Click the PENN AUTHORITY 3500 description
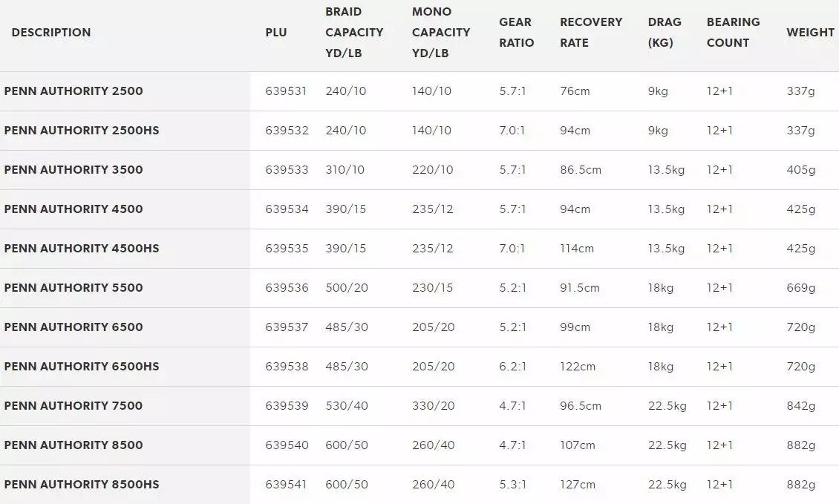This screenshot has width=839, height=504. pyautogui.click(x=74, y=170)
